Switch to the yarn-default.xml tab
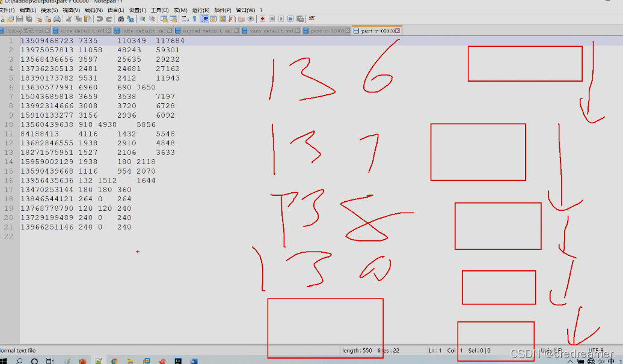The image size is (623, 364). [x=271, y=31]
